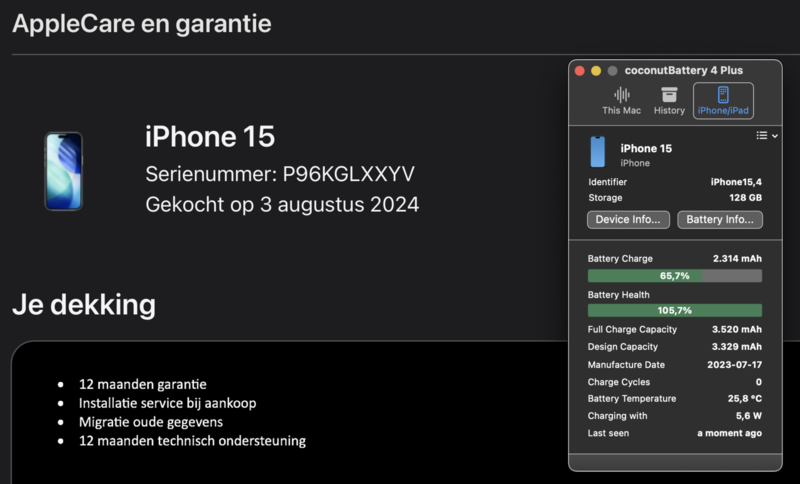
Task: Click the Manufacture Date 2023-07-17 value
Action: pos(733,365)
